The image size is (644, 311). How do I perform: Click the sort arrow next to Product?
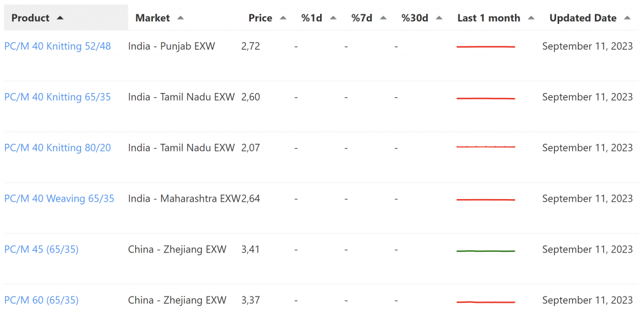pyautogui.click(x=60, y=18)
